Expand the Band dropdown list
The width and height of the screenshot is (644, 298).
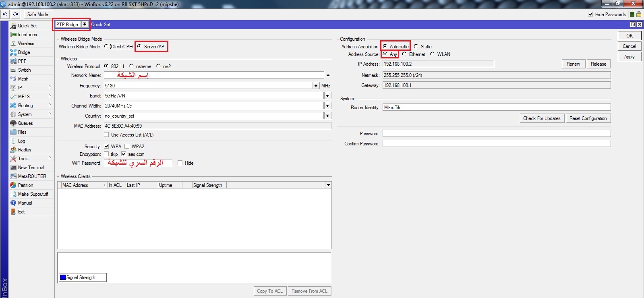pos(328,95)
